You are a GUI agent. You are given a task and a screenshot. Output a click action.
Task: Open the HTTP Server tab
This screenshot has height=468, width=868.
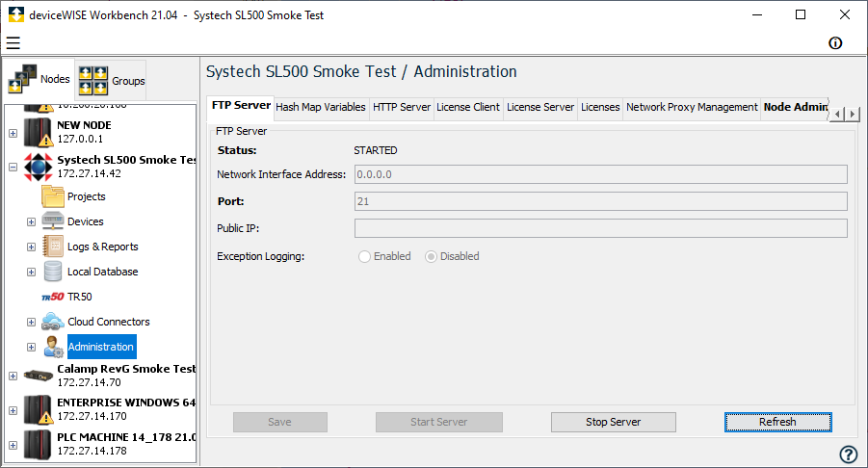tap(402, 107)
